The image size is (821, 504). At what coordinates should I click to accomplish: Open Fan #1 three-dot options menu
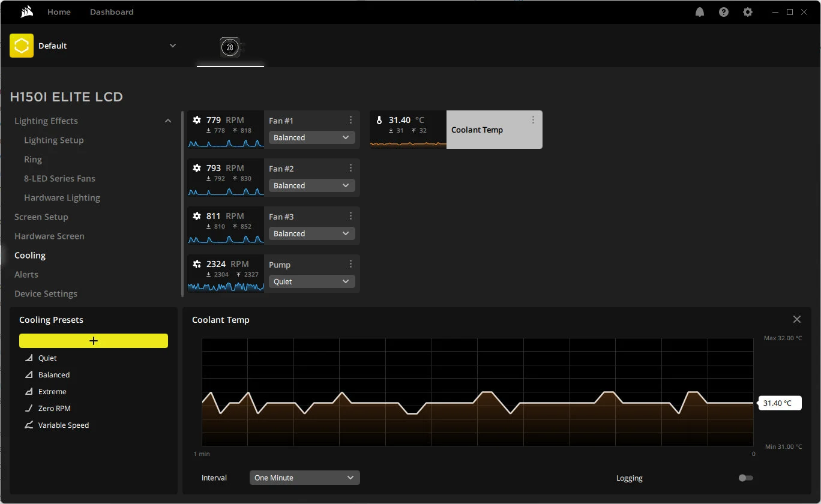tap(350, 120)
